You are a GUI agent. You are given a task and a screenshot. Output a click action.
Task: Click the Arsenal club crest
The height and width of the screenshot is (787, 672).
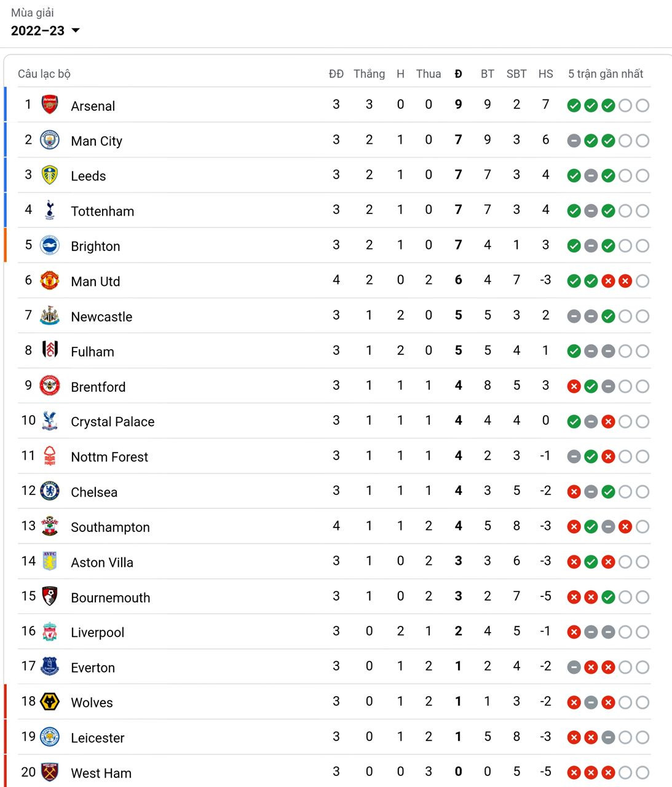[50, 105]
